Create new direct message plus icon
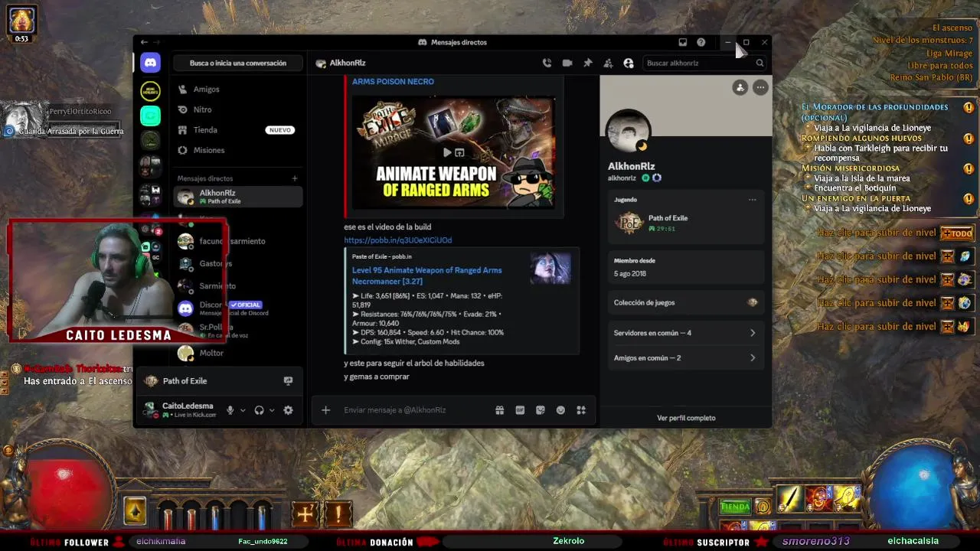The image size is (980, 551). pos(295,178)
